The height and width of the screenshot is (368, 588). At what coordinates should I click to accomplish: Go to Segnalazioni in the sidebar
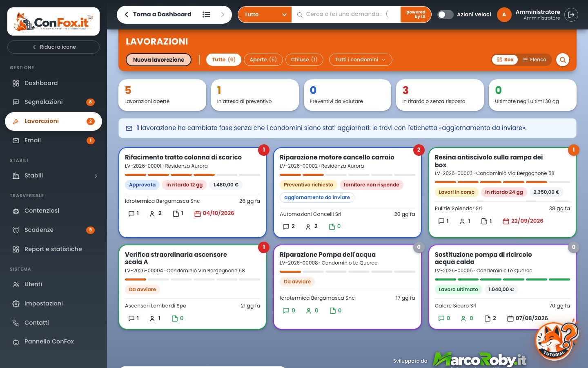pos(53,102)
